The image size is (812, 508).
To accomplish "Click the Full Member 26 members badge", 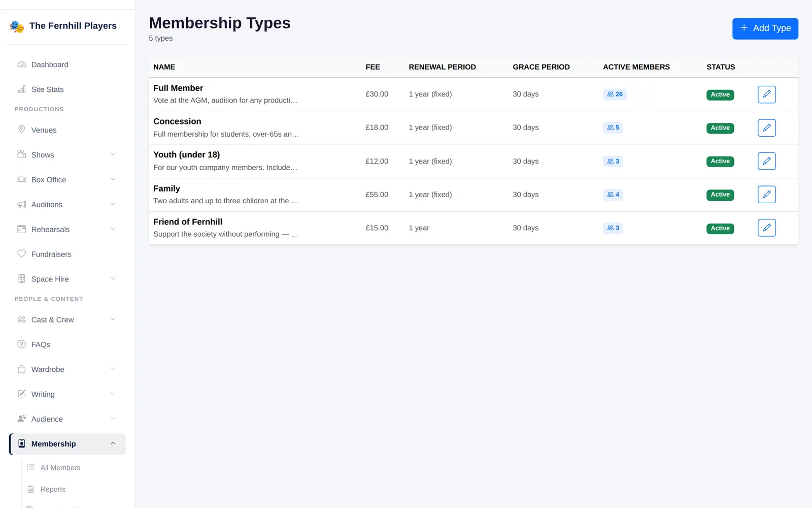I will tap(615, 94).
